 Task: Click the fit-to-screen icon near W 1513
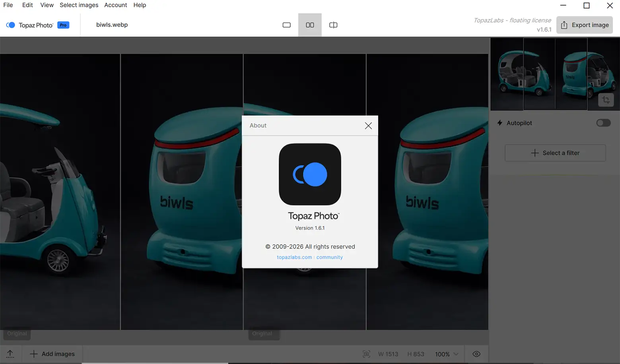coord(366,354)
